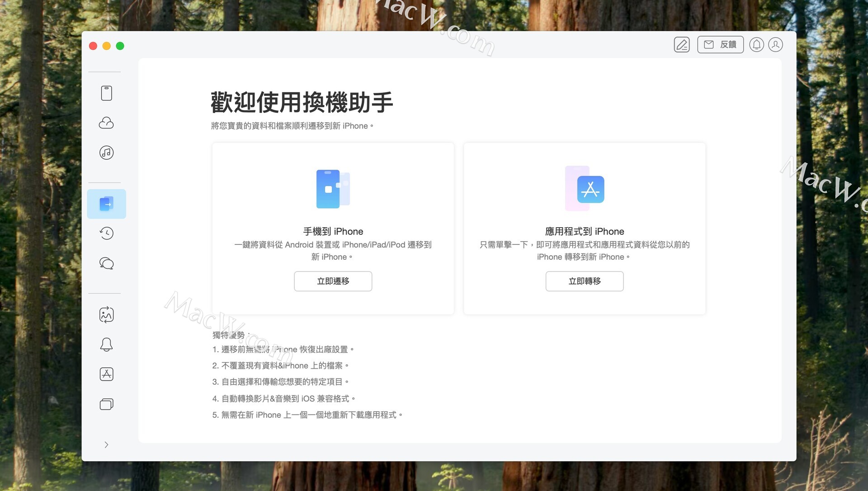Open the iTunes Library music icon
Viewport: 868px width, 491px height.
click(106, 153)
